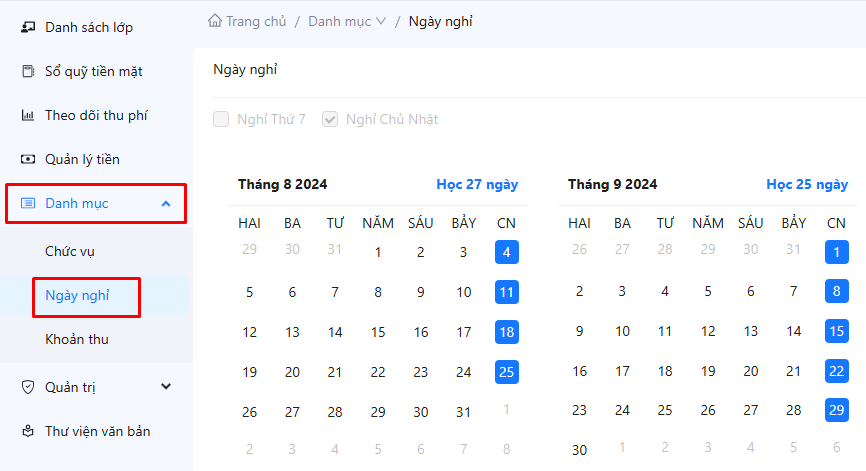Open the Khoản thu submenu item

77,339
